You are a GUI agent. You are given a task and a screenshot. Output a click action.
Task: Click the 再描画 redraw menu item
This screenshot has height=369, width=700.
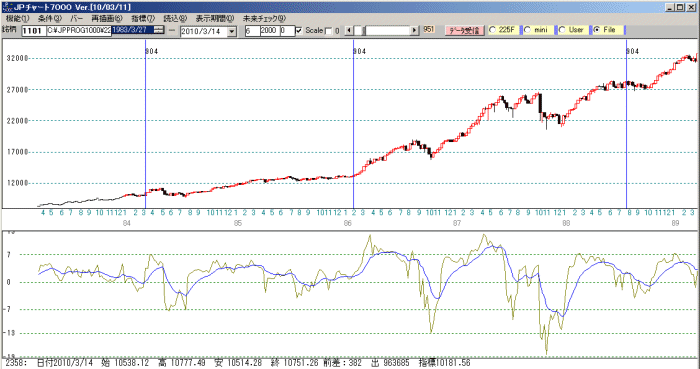107,19
